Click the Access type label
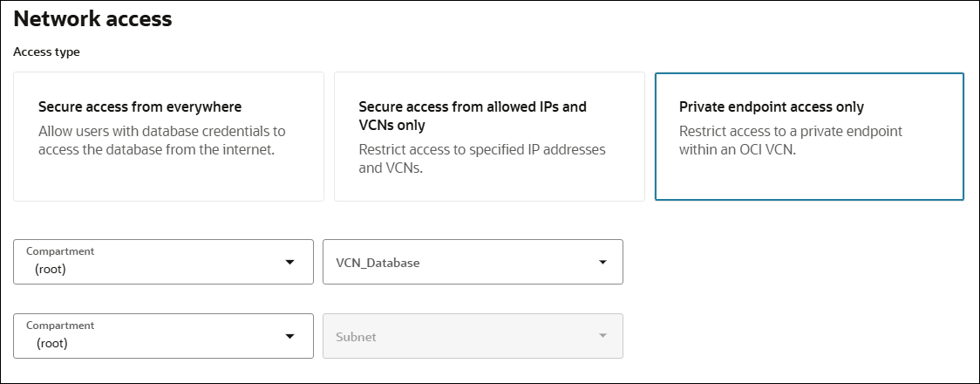The width and height of the screenshot is (980, 384). click(x=46, y=52)
